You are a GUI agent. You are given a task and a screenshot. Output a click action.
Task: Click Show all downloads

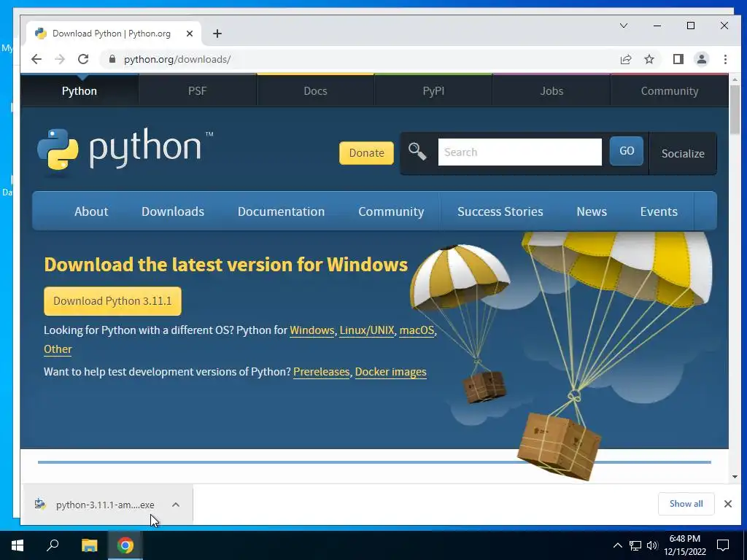[x=686, y=504]
